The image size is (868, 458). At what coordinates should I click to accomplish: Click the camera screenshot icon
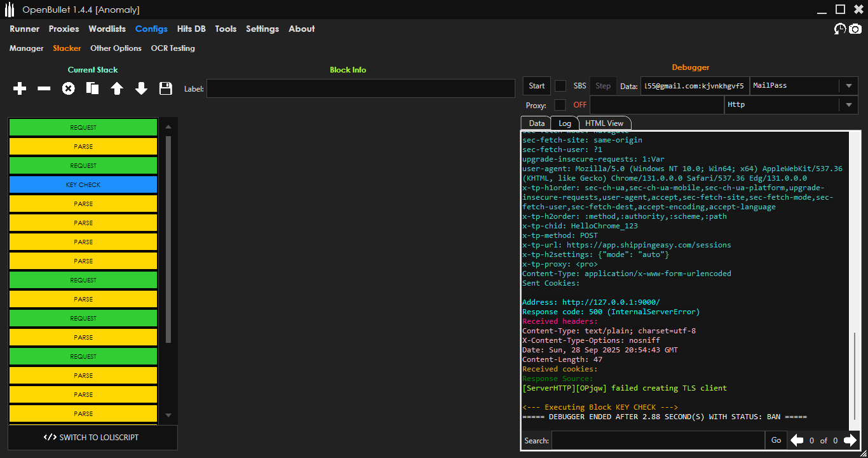855,29
